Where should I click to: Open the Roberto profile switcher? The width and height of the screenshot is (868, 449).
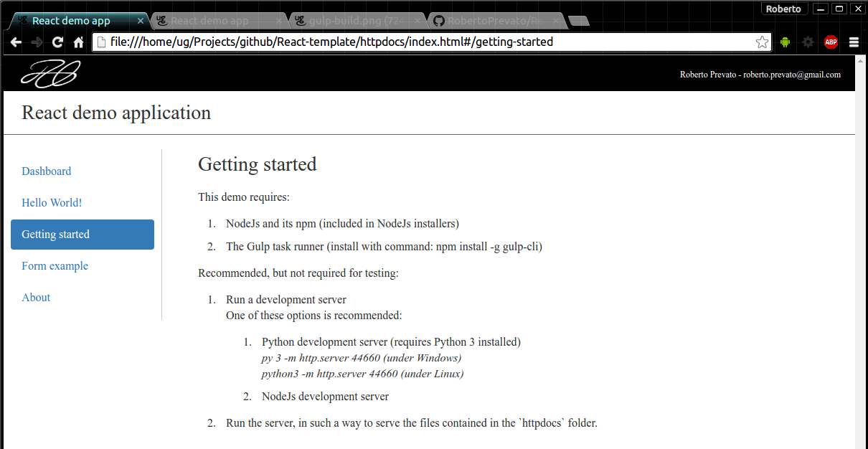pyautogui.click(x=783, y=9)
